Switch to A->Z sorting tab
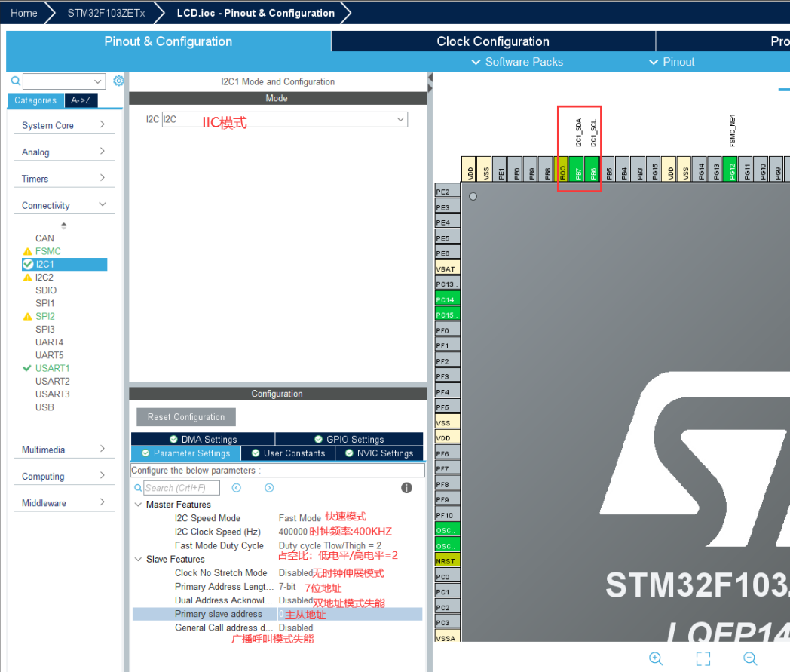This screenshot has height=672, width=790. (81, 100)
